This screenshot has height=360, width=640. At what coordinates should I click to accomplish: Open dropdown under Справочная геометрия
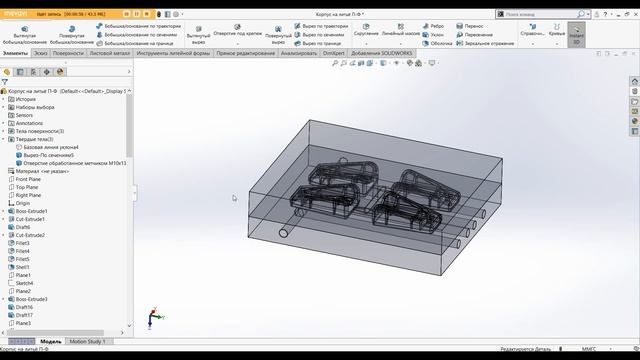tap(533, 44)
